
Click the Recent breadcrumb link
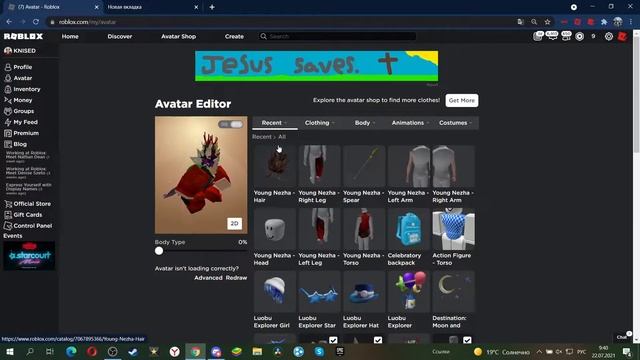pyautogui.click(x=262, y=137)
